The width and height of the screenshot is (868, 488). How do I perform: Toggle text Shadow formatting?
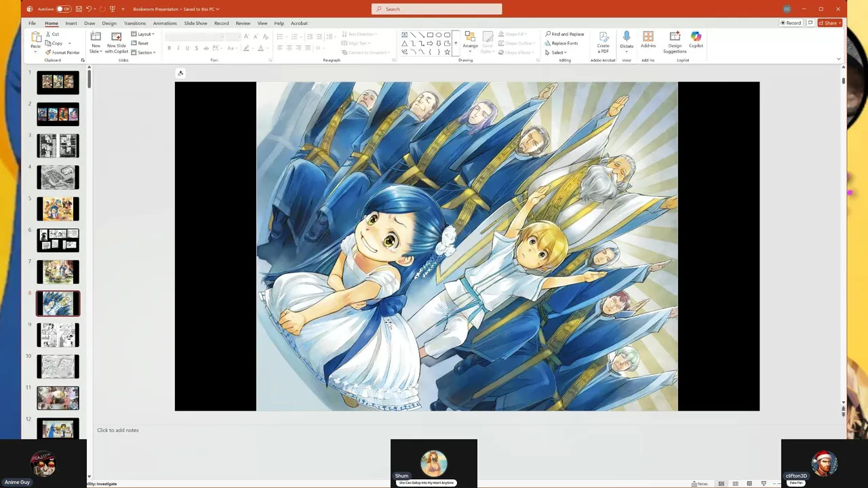[x=197, y=48]
